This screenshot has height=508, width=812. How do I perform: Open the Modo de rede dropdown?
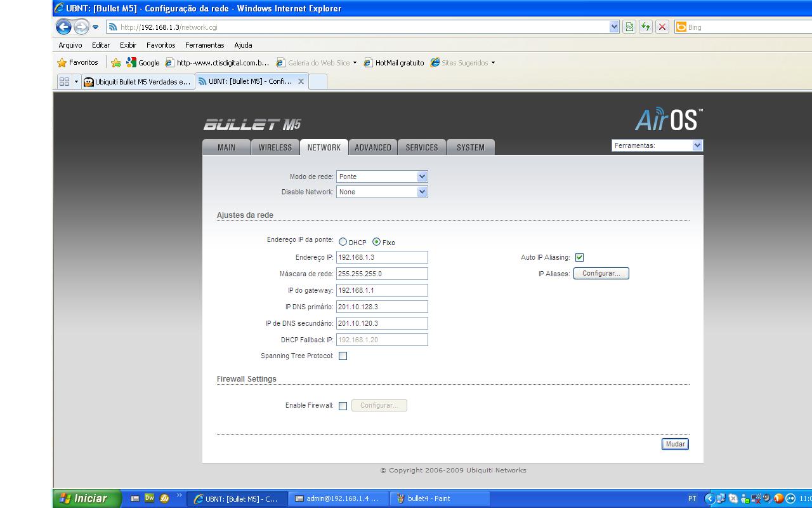pyautogui.click(x=382, y=177)
